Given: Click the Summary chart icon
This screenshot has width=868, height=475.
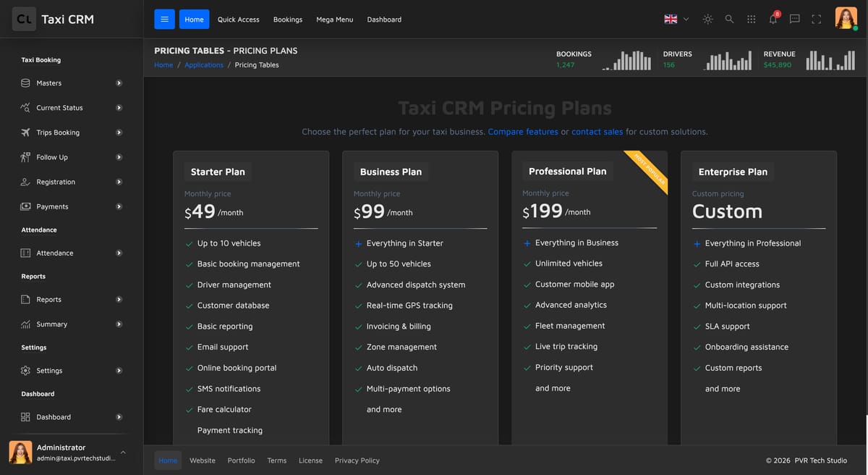Looking at the screenshot, I should coord(25,324).
